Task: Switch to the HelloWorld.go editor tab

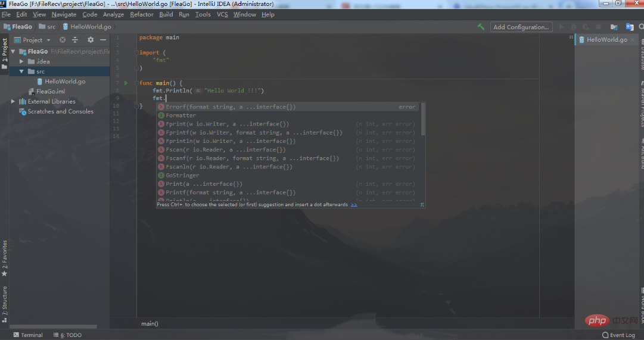Action: click(x=606, y=39)
